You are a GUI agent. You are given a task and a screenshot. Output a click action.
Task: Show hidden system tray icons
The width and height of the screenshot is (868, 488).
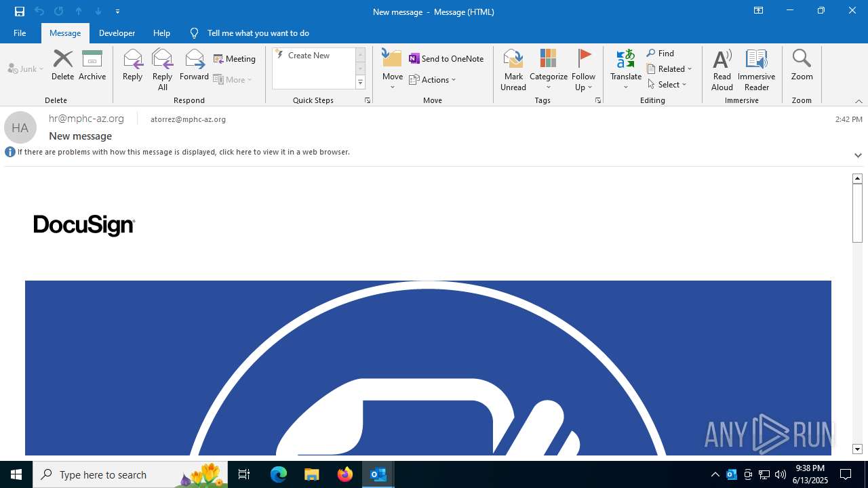click(715, 474)
